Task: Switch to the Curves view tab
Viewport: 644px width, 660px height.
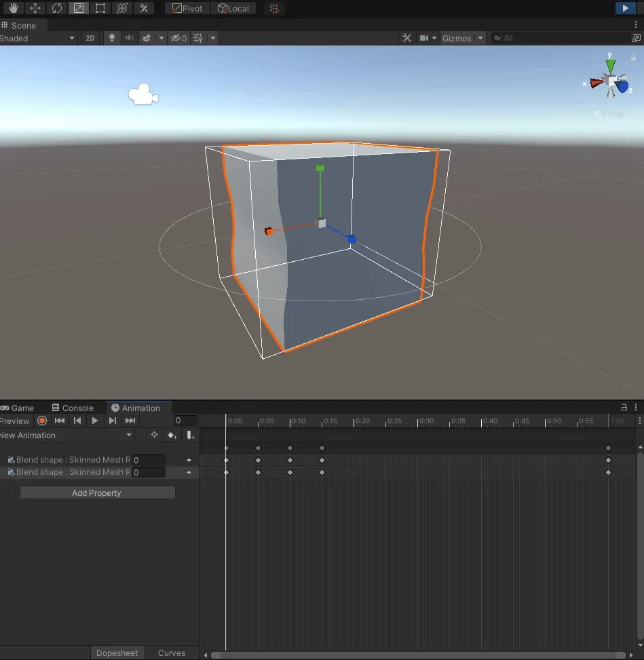Action: point(172,653)
